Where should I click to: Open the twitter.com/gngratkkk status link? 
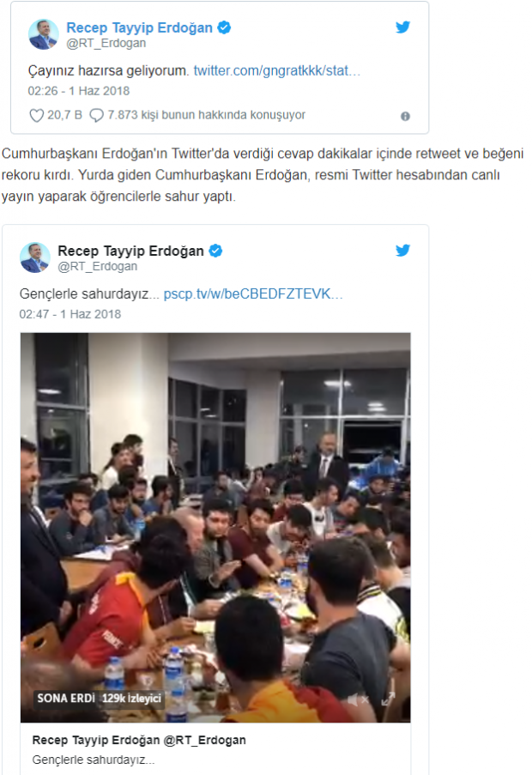276,70
